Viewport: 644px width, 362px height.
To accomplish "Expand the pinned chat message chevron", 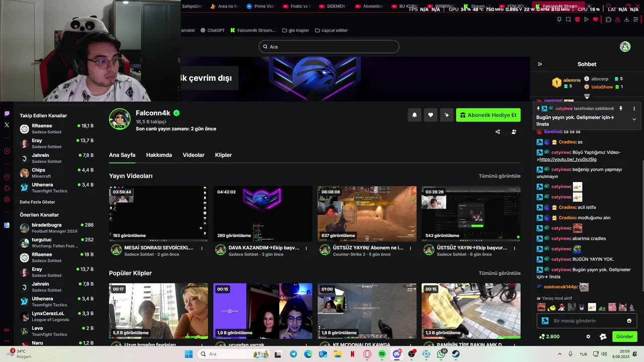I will pos(634,119).
